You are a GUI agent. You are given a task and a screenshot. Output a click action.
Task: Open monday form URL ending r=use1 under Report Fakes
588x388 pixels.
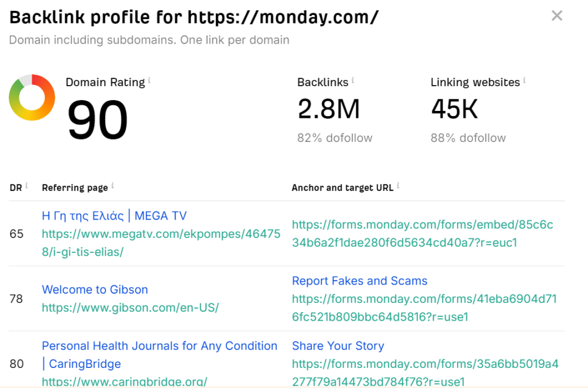pyautogui.click(x=424, y=308)
